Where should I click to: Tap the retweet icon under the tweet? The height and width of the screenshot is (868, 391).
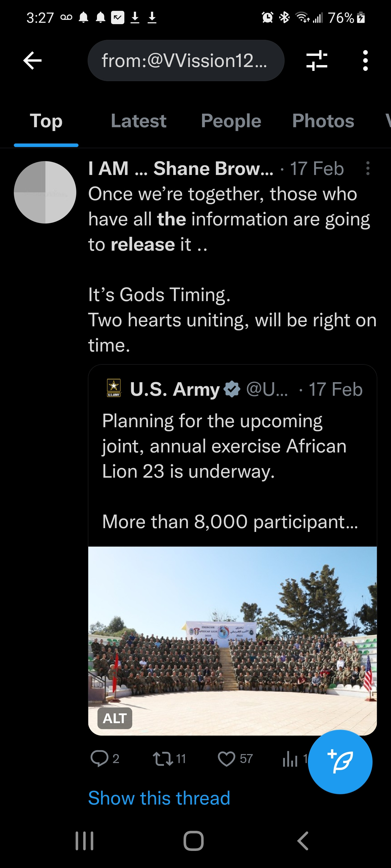[163, 758]
